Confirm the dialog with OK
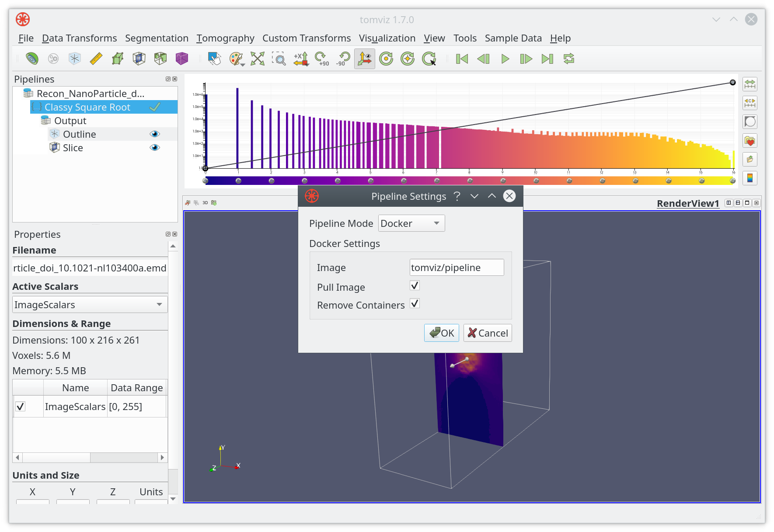This screenshot has width=774, height=532. click(442, 333)
